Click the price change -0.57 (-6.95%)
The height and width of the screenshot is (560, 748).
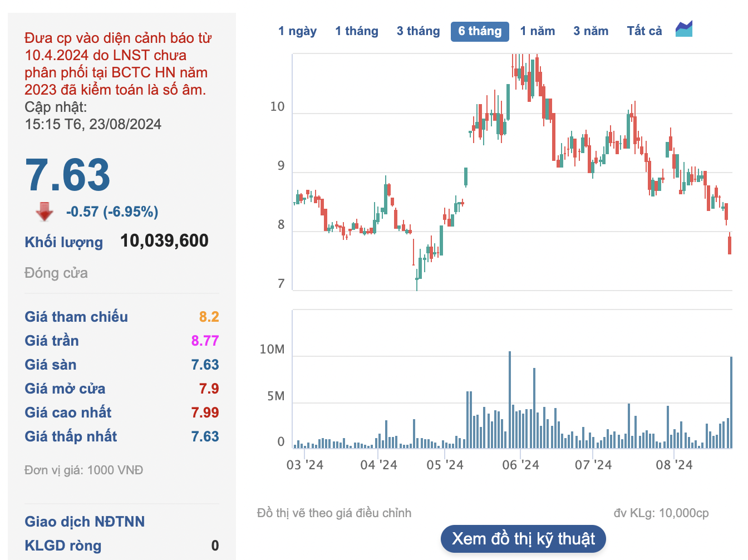[112, 212]
